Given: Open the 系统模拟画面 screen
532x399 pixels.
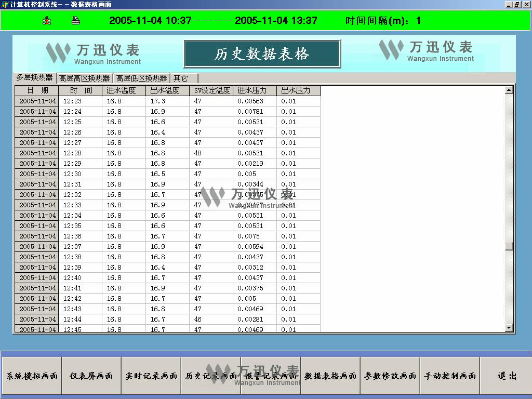Looking at the screenshot, I should pos(31,375).
